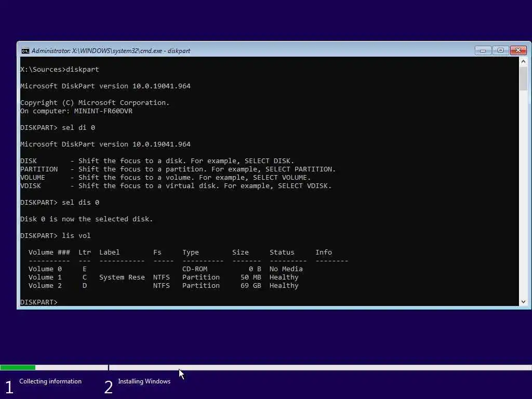
Task: Click the 'DISKPART> sel dis 0' command line
Action: pos(60,202)
